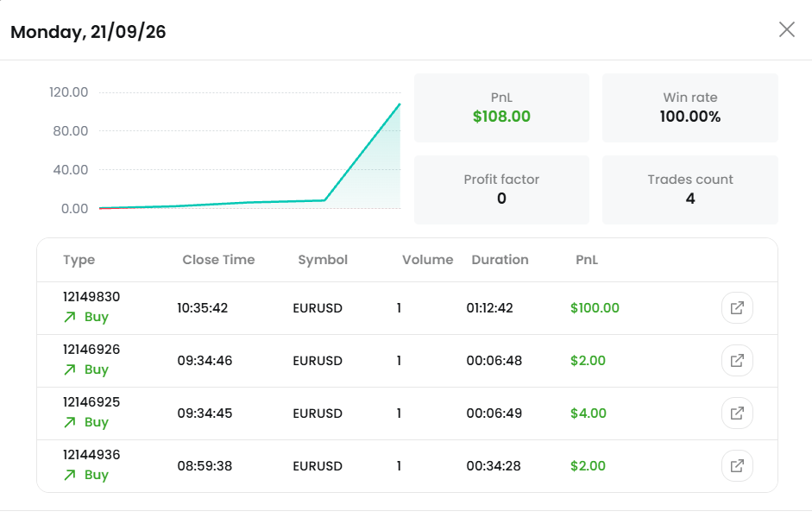Viewport: 812px width, 524px height.
Task: Click the Type column header
Action: pyautogui.click(x=79, y=260)
